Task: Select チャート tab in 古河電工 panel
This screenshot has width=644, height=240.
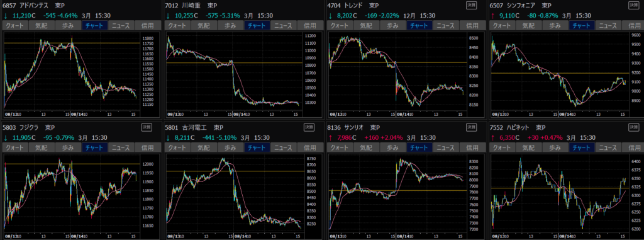Action: pyautogui.click(x=257, y=147)
